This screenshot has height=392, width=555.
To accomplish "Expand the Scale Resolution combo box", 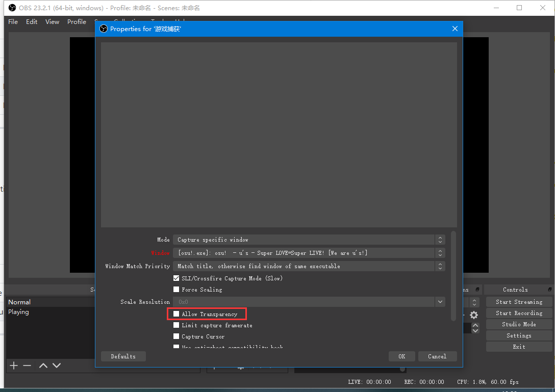I will (440, 301).
